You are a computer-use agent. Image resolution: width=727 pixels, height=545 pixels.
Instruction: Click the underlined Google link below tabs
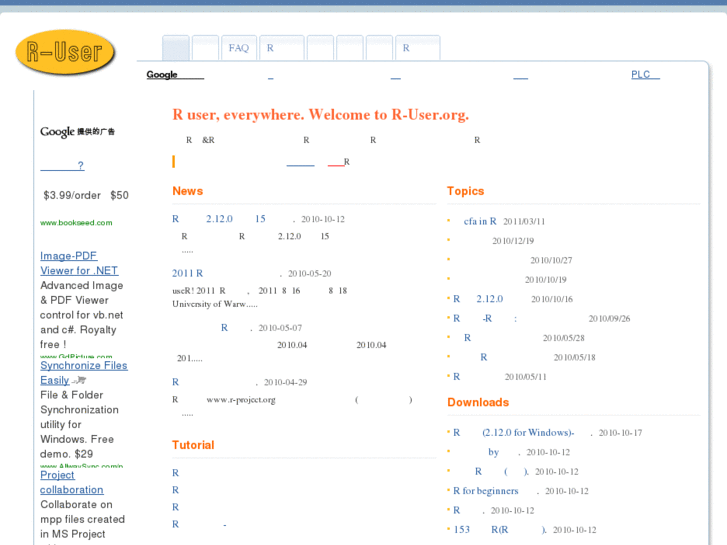[175, 74]
